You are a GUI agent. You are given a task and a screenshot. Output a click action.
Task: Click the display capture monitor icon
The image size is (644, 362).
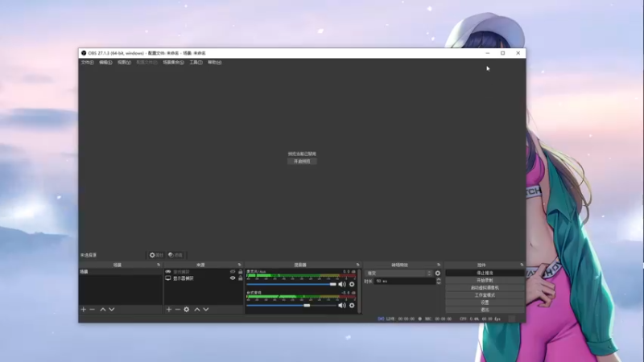(x=168, y=278)
